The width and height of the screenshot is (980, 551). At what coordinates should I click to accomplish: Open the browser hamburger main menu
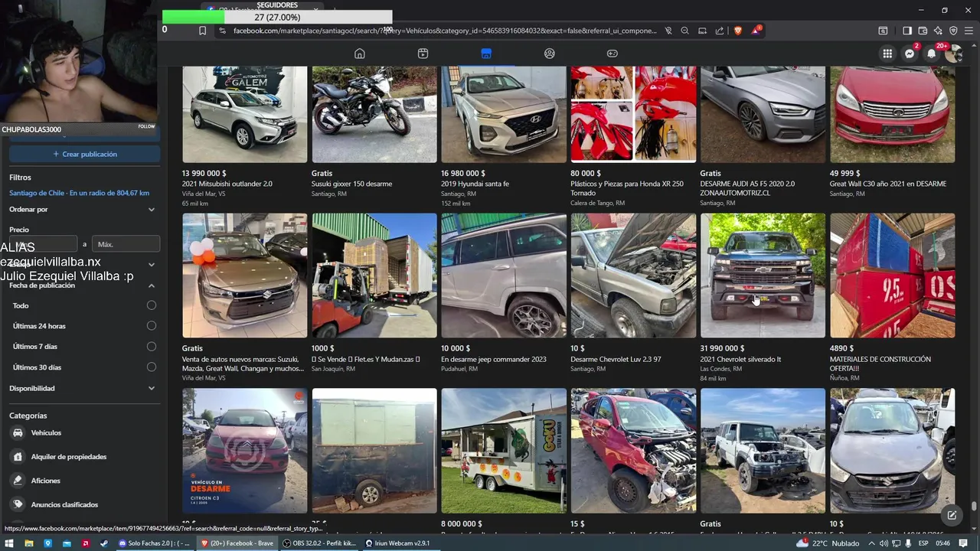968,31
